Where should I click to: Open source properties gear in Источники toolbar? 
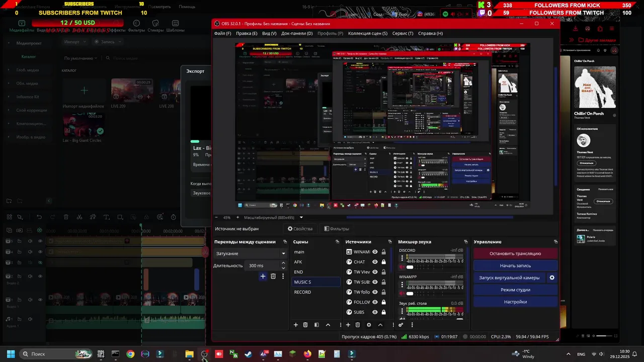pyautogui.click(x=369, y=325)
